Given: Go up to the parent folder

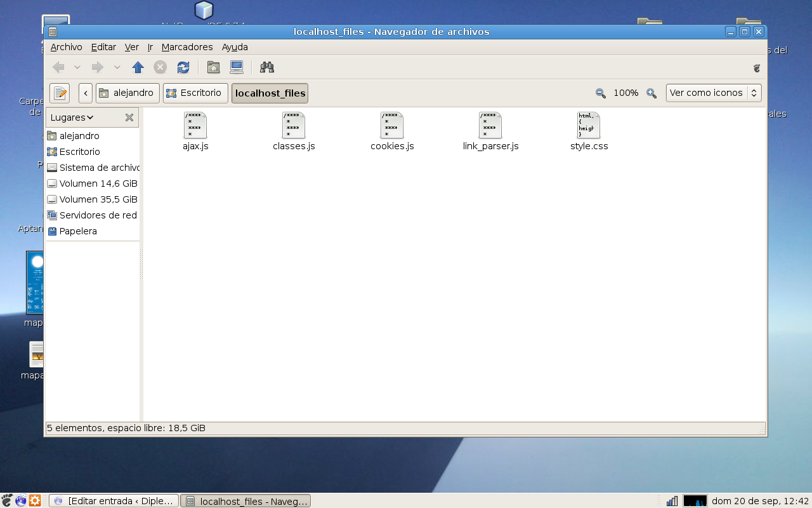Looking at the screenshot, I should tap(138, 67).
